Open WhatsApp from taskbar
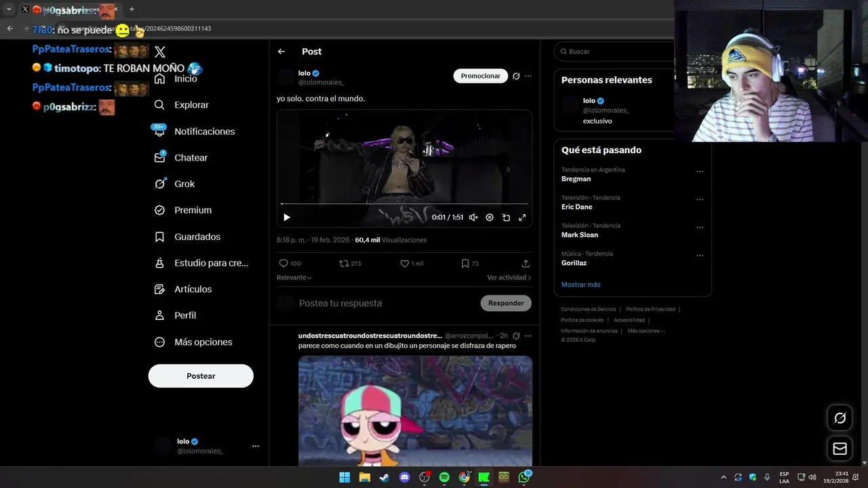 click(524, 477)
